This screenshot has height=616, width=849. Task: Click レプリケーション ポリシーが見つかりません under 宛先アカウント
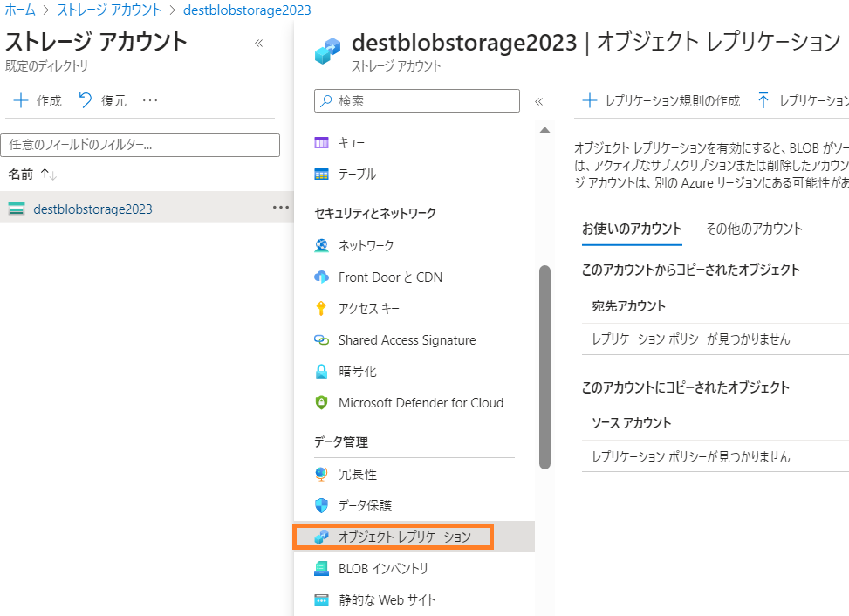[691, 339]
